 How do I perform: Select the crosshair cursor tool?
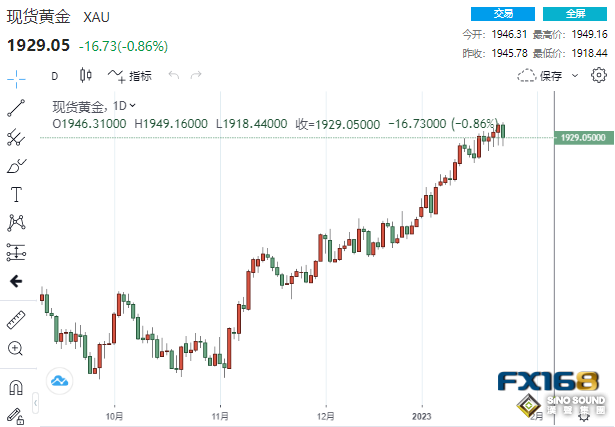coord(16,79)
